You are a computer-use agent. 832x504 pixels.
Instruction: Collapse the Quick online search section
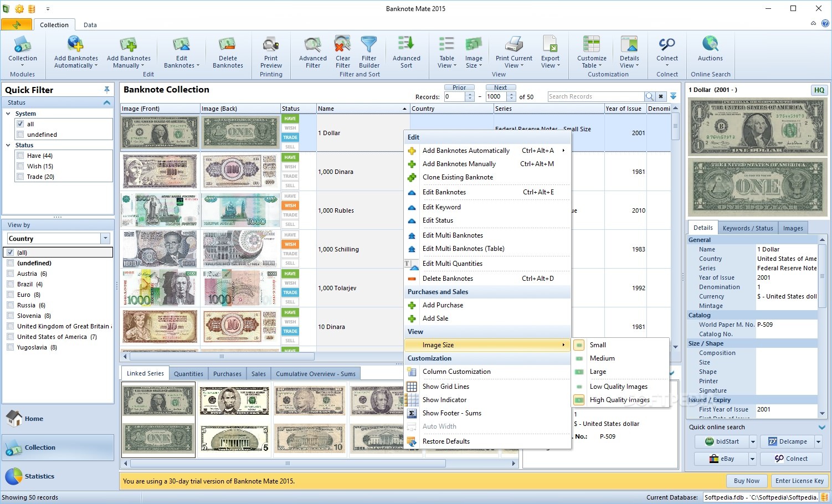coord(821,427)
